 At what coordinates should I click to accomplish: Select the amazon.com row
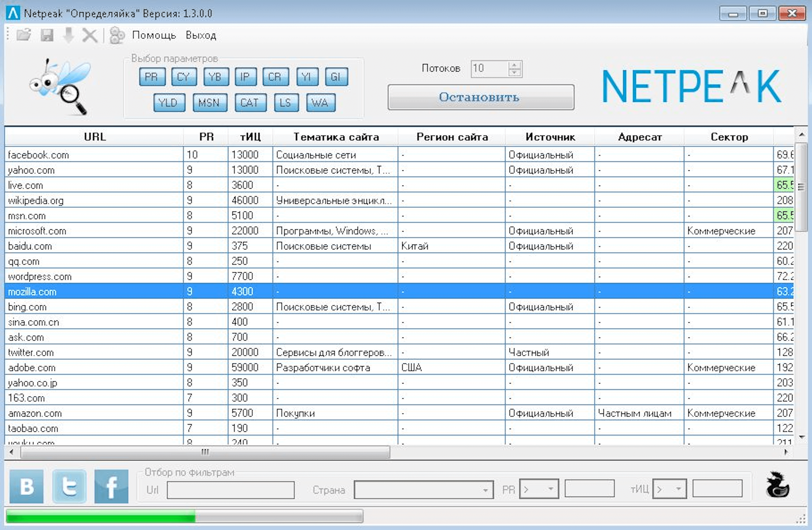coord(399,413)
